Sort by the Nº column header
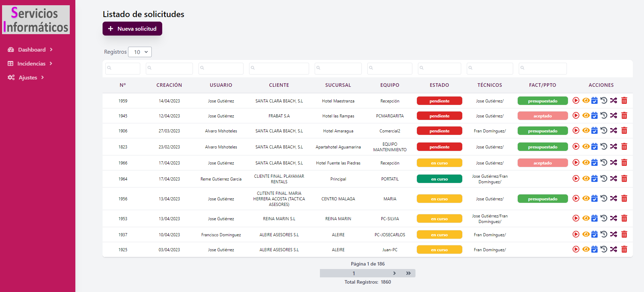The width and height of the screenshot is (644, 292). 123,85
